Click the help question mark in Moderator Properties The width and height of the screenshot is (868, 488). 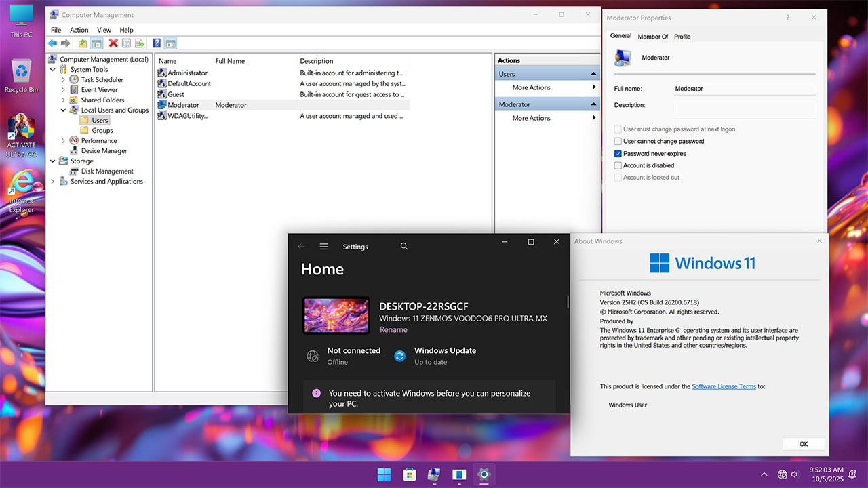click(787, 18)
